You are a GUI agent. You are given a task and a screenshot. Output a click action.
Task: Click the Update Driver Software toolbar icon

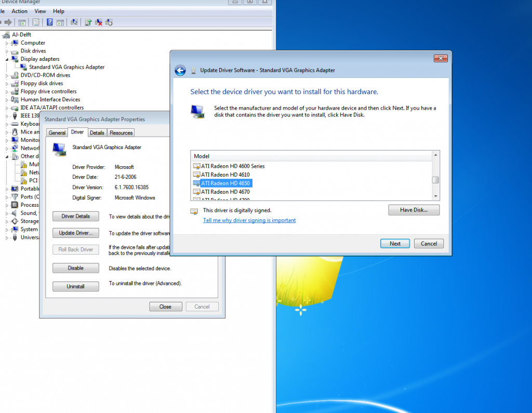click(x=88, y=22)
